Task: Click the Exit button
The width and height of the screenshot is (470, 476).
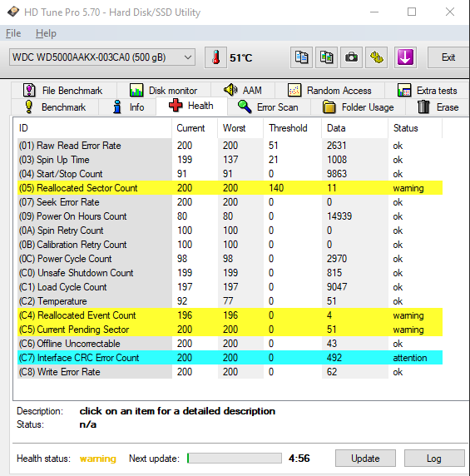Action: tap(448, 57)
